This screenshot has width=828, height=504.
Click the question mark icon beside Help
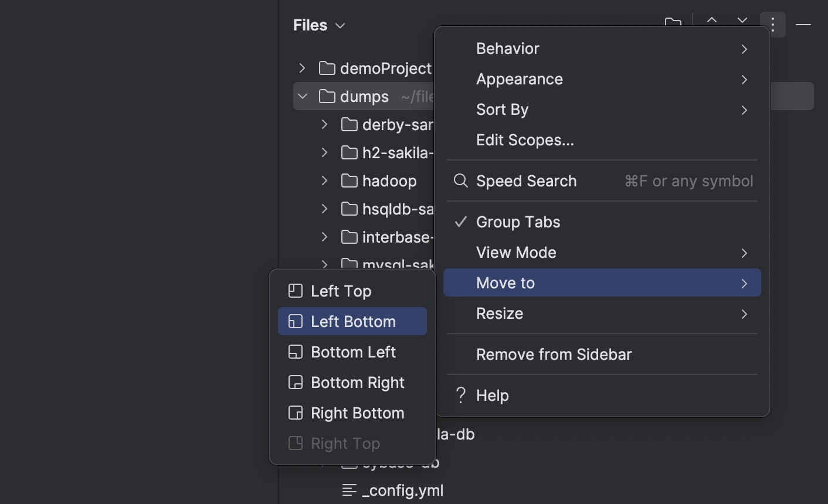pyautogui.click(x=461, y=395)
